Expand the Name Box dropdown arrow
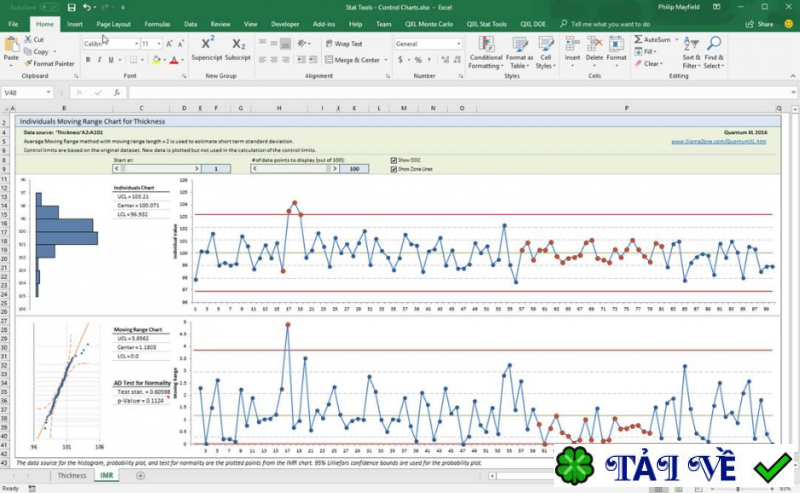 click(48, 92)
